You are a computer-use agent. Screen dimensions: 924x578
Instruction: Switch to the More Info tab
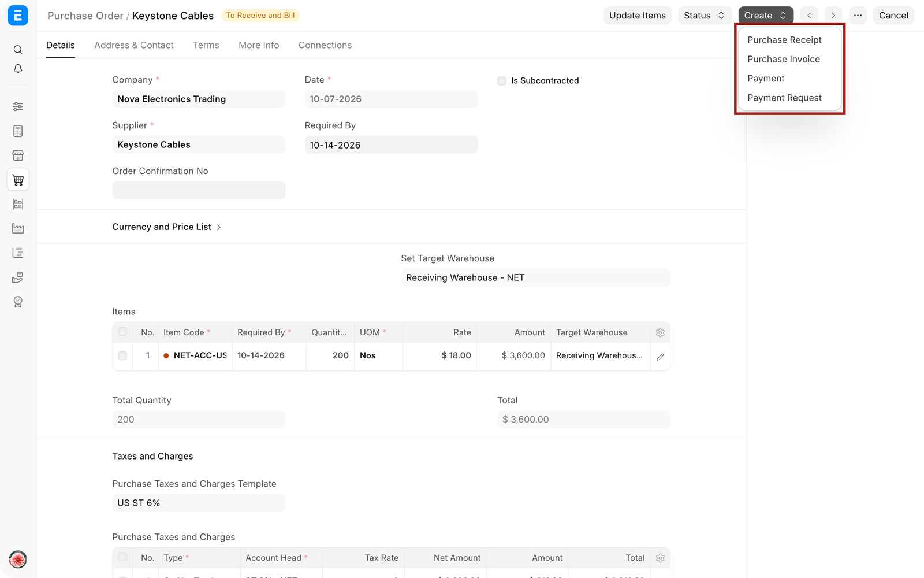259,45
